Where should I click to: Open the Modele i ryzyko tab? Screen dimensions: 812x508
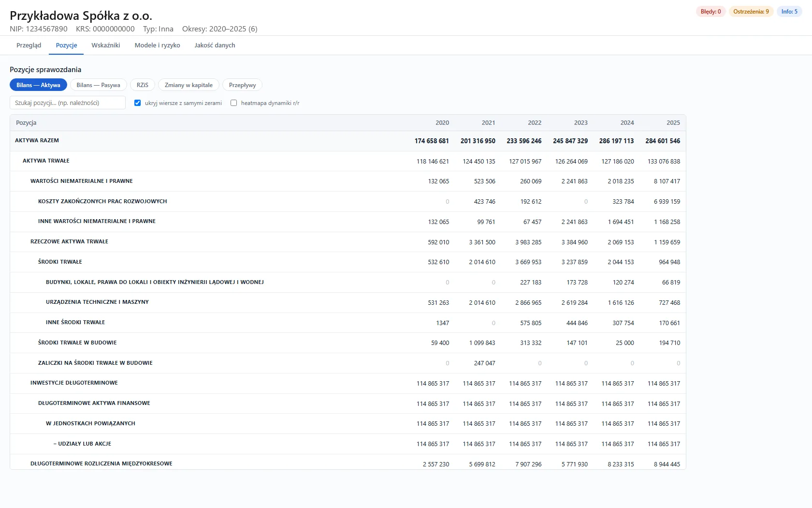[x=157, y=45]
